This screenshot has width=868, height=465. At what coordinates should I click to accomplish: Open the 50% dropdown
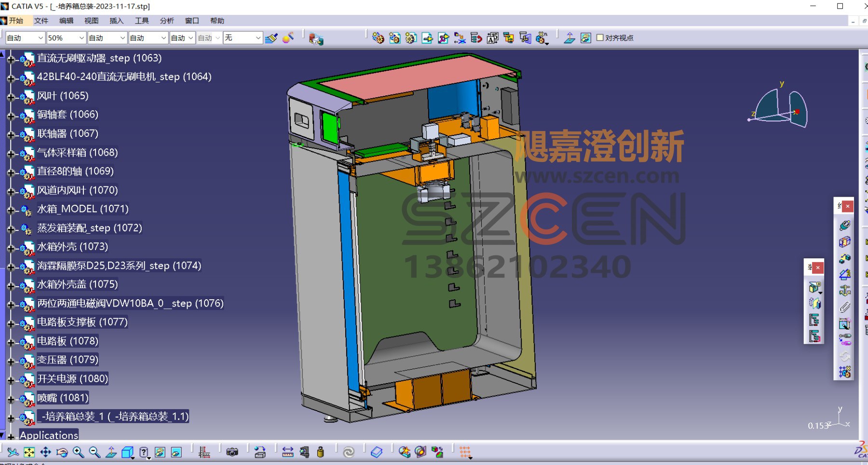click(x=66, y=38)
